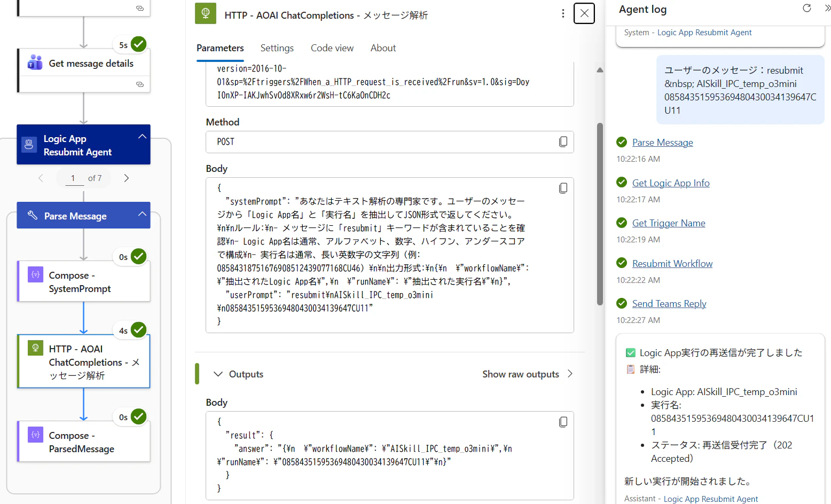831x504 pixels.
Task: Open the Resubmit Workflow log link
Action: tap(672, 264)
